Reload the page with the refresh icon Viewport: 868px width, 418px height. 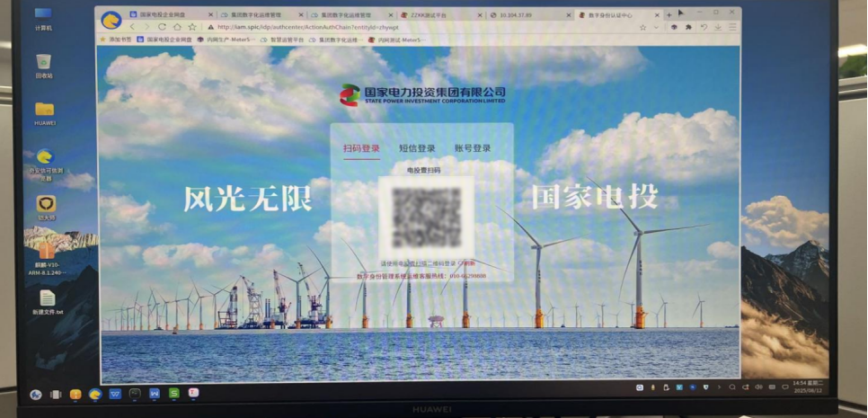(163, 27)
